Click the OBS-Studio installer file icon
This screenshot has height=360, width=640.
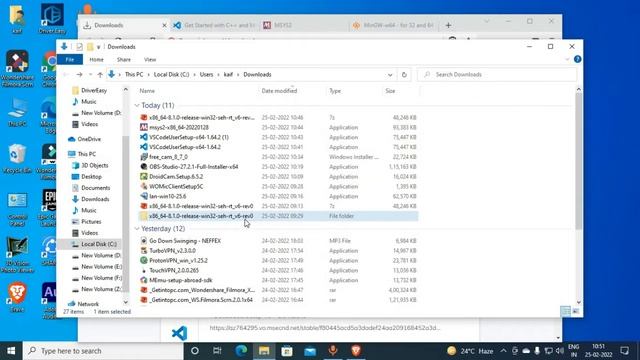click(x=144, y=167)
